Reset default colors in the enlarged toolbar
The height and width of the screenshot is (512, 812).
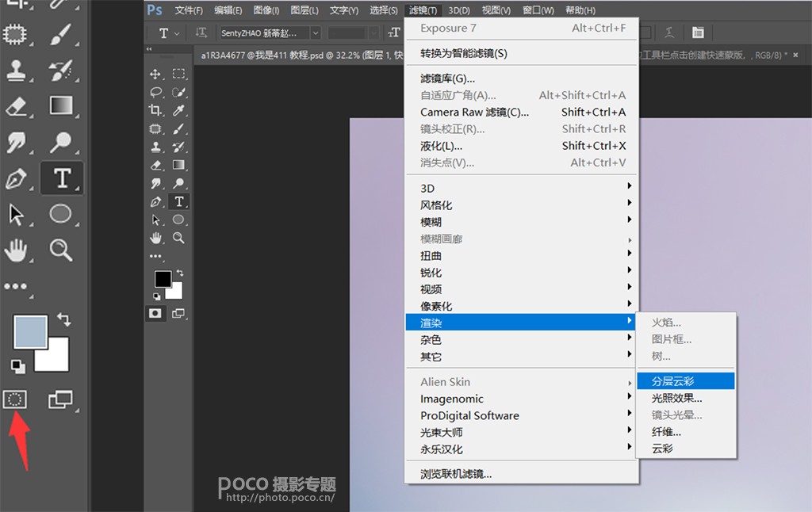coord(17,366)
